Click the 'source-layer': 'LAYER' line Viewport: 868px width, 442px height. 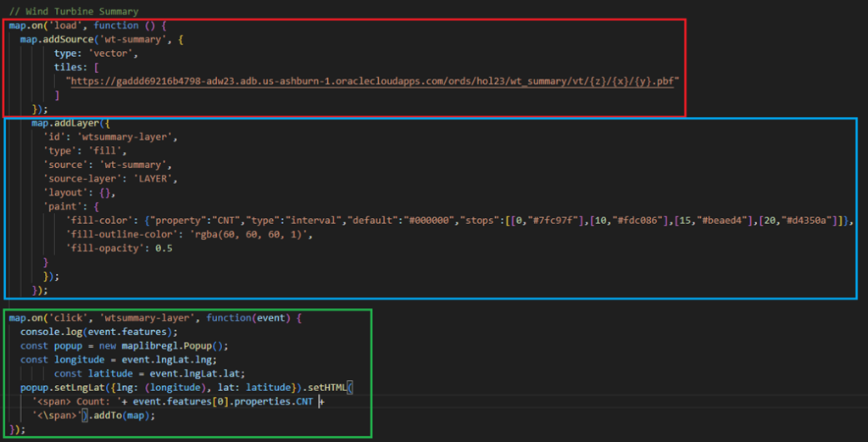[110, 178]
